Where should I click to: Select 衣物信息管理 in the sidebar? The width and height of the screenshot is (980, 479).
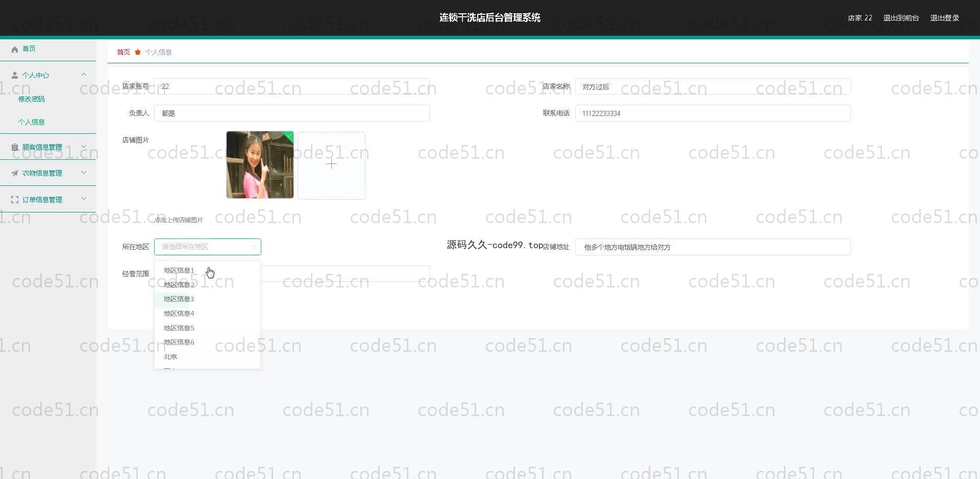42,173
